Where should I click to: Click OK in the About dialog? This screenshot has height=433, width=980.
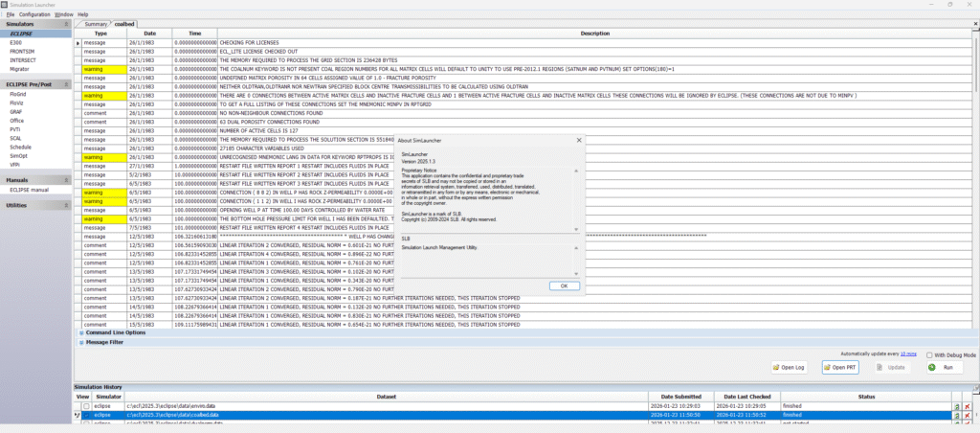tap(564, 285)
